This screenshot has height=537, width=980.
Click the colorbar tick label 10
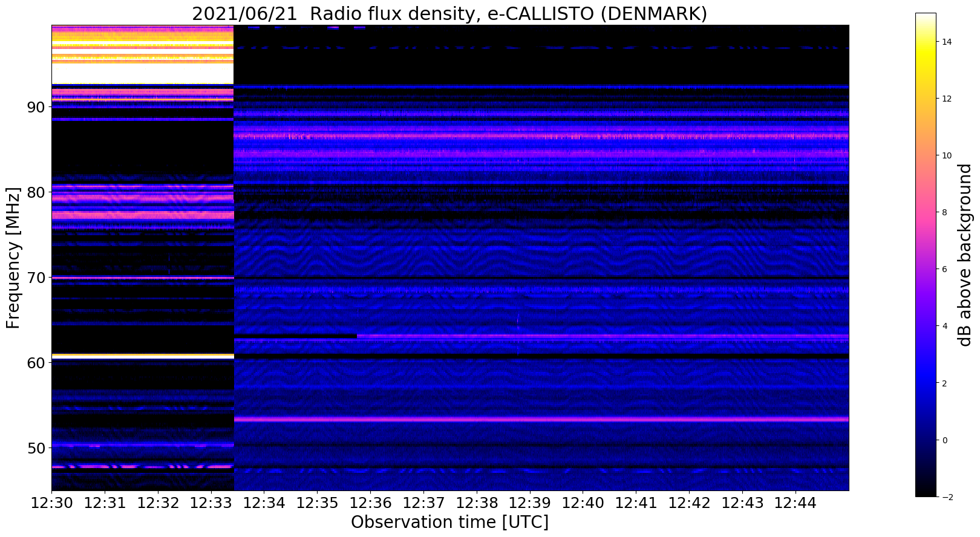(947, 155)
